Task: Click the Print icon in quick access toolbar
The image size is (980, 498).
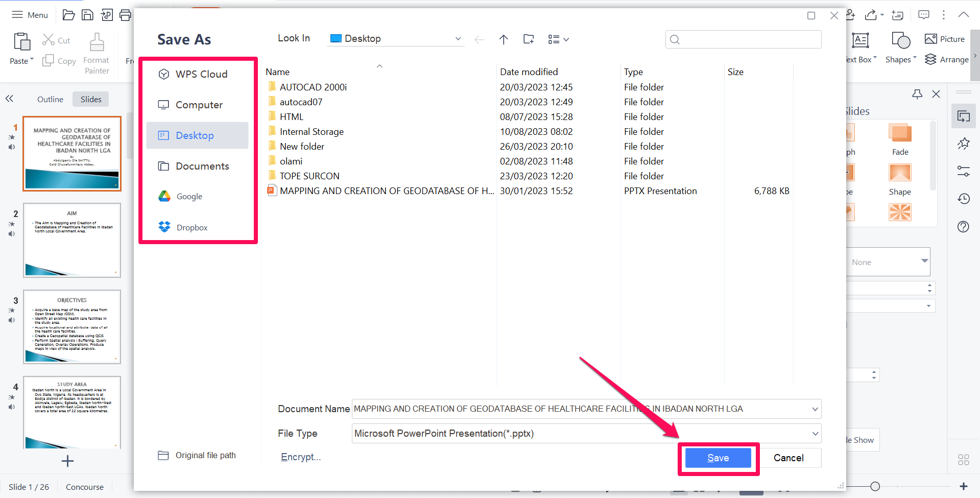Action: click(125, 15)
